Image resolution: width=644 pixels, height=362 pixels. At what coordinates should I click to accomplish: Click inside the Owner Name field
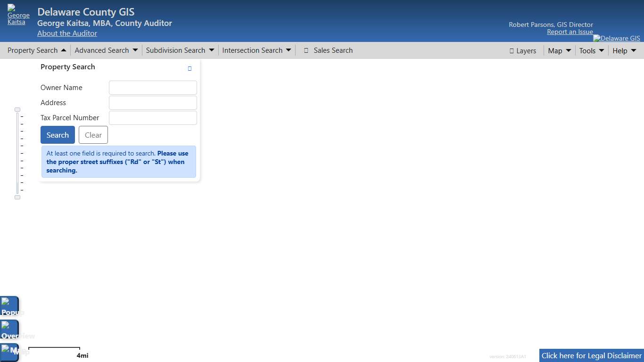[152, 87]
